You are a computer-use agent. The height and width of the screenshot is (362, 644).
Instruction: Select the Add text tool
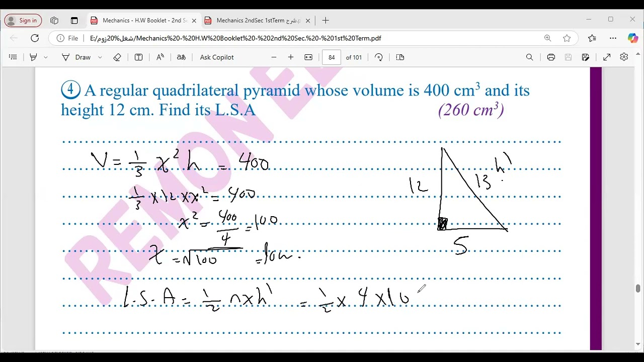coord(138,57)
